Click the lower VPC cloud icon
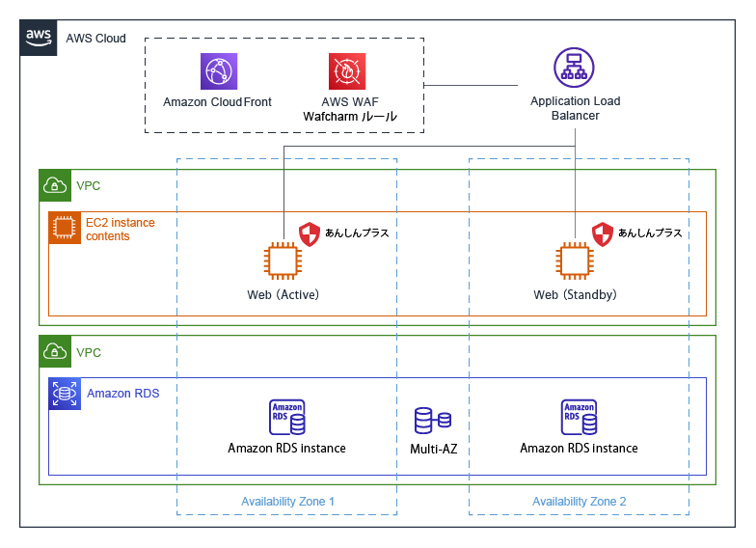The width and height of the screenshot is (756, 548). click(x=55, y=351)
